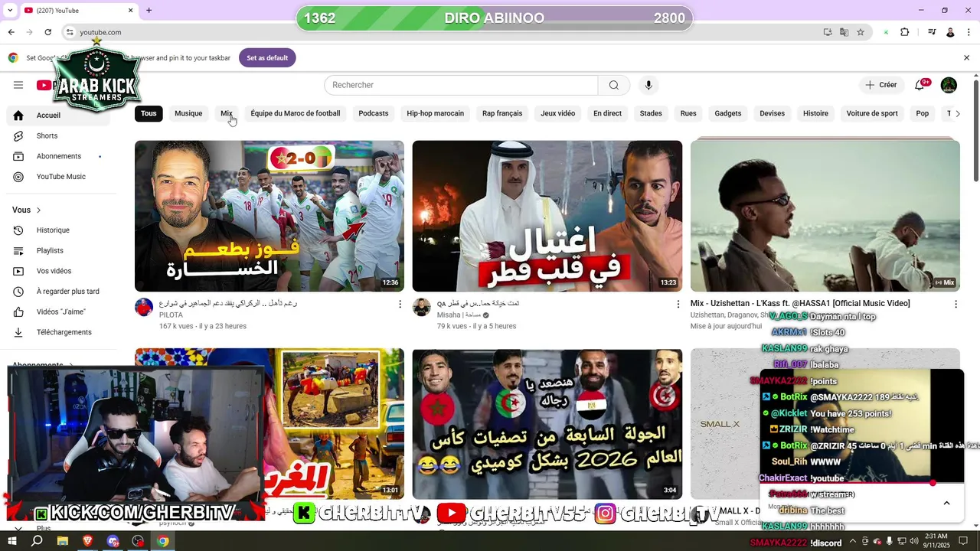Click the Créer button
This screenshot has width=980, height=551.
coord(881,85)
